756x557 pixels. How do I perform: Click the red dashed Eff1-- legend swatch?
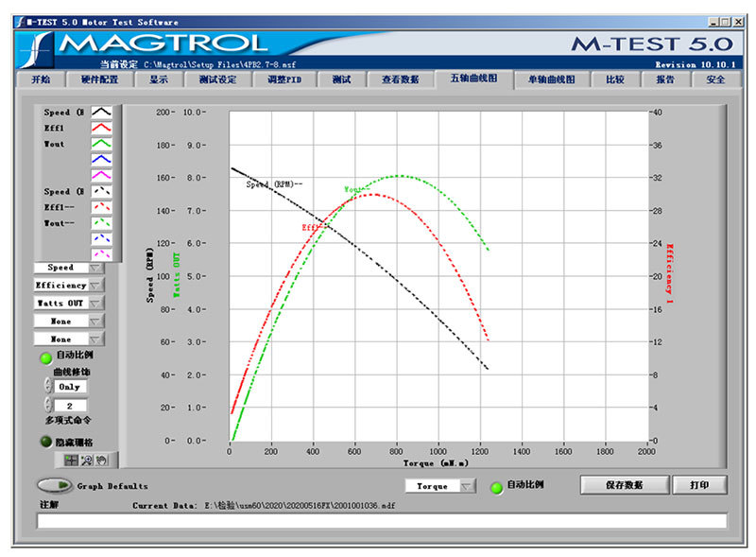point(101,207)
